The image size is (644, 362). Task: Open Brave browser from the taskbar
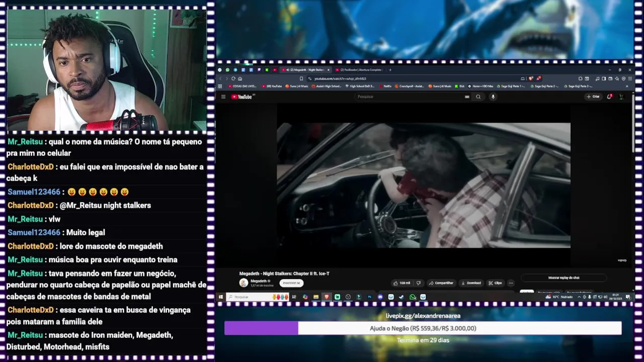327,297
